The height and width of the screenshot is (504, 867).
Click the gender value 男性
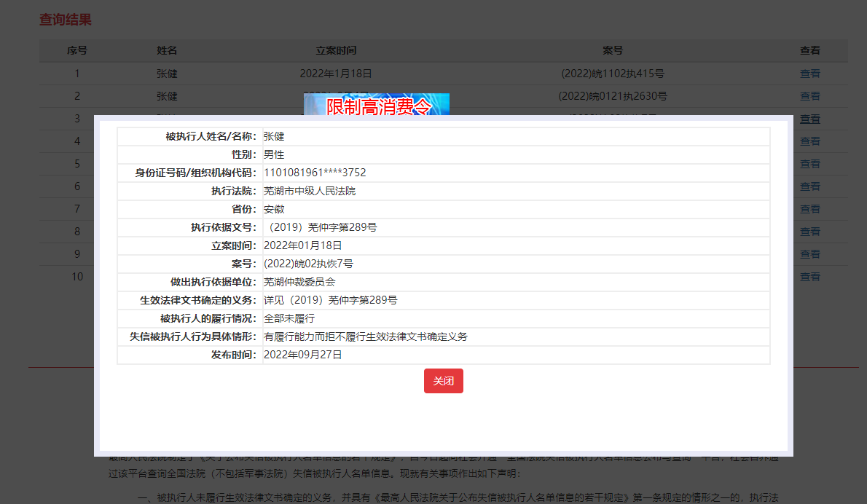[274, 154]
